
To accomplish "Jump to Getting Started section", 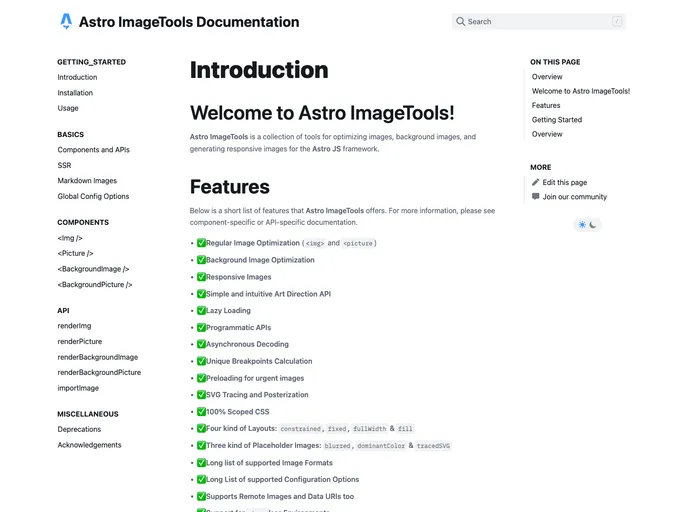I will 557,120.
